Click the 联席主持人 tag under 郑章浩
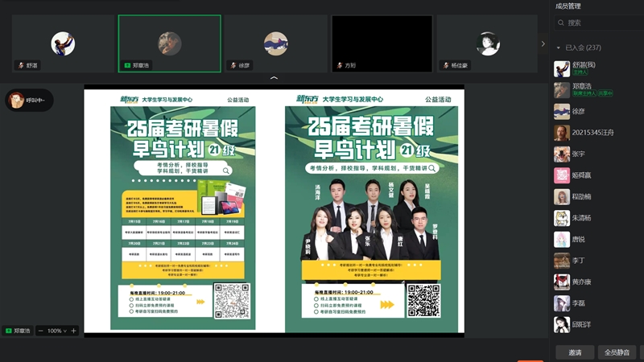The height and width of the screenshot is (362, 644). [584, 93]
